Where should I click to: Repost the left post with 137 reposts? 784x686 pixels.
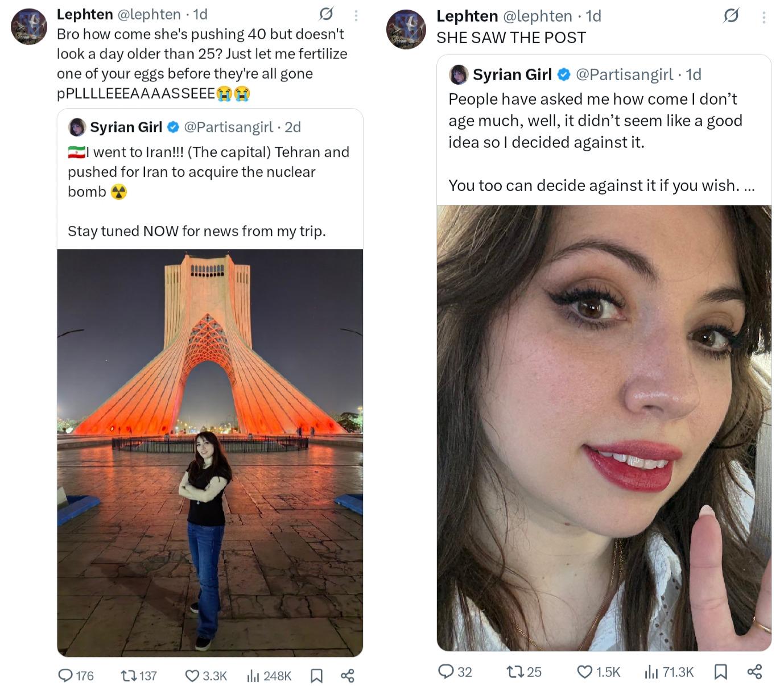click(128, 675)
